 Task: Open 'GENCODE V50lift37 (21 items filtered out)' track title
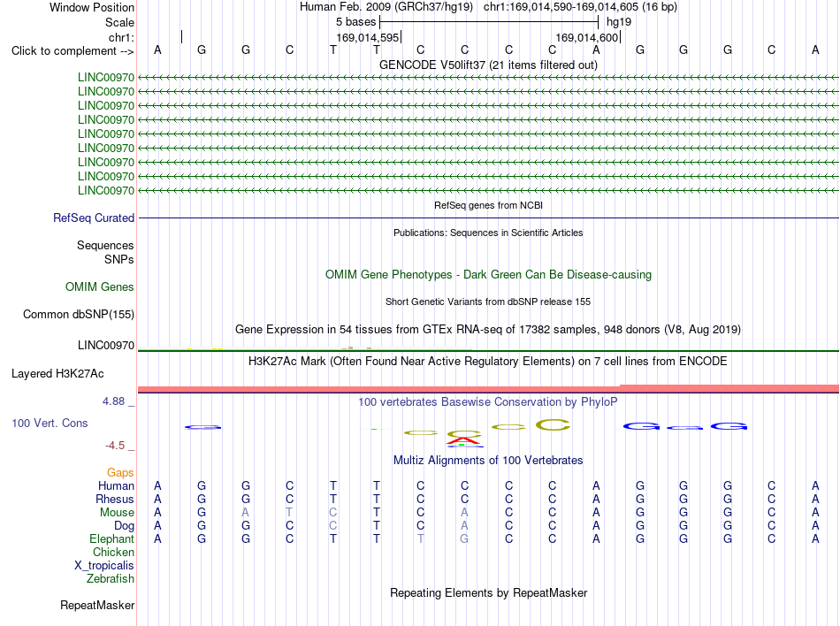pyautogui.click(x=488, y=65)
